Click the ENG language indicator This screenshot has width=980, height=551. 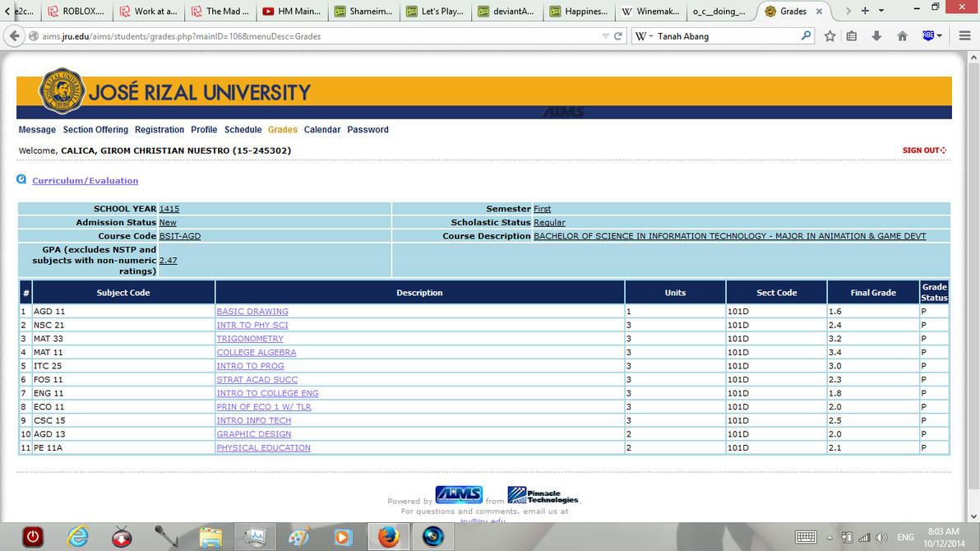[905, 537]
